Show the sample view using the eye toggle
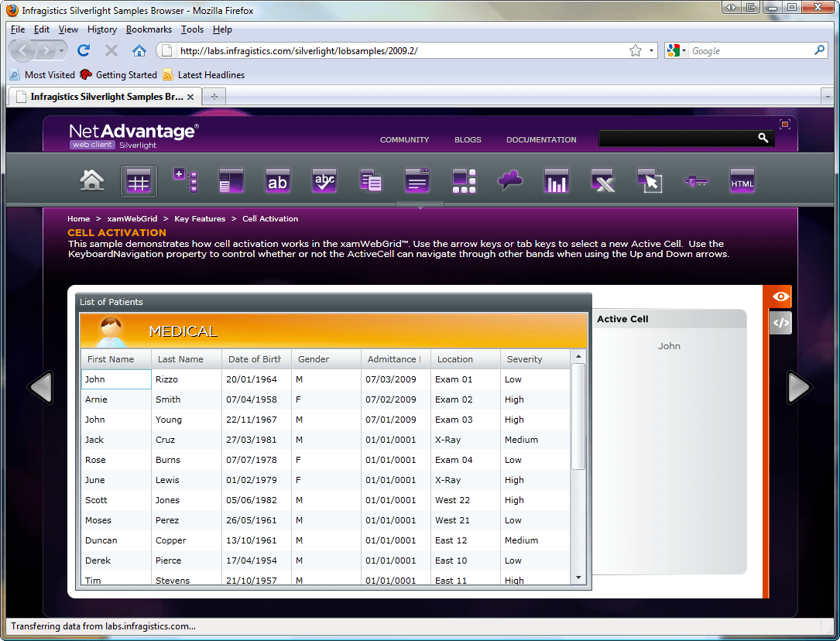This screenshot has width=840, height=641. click(x=778, y=296)
